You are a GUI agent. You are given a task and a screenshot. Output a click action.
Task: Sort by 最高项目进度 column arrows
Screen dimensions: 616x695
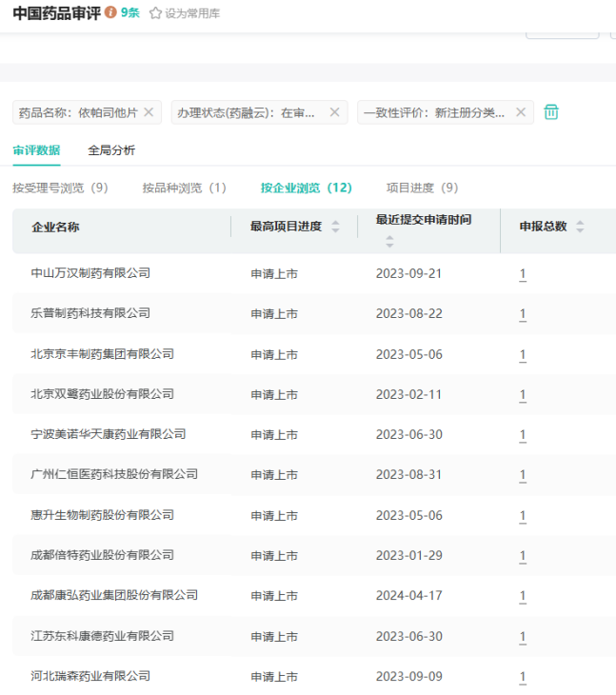coord(335,227)
